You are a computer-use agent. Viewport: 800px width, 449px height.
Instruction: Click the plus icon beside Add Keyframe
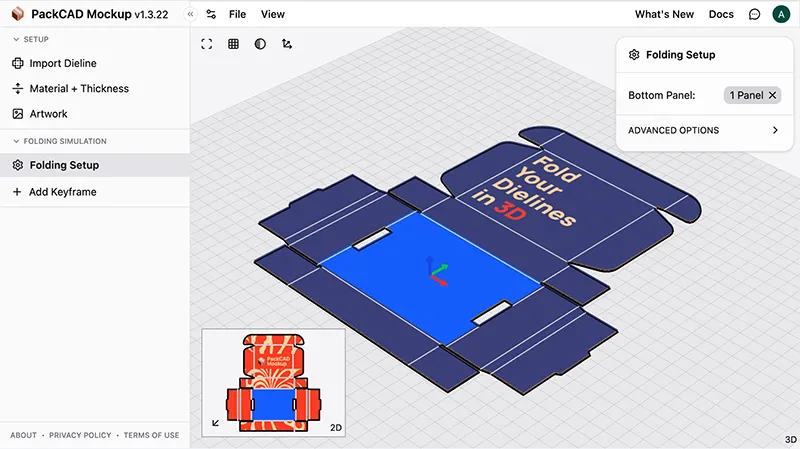coord(17,192)
